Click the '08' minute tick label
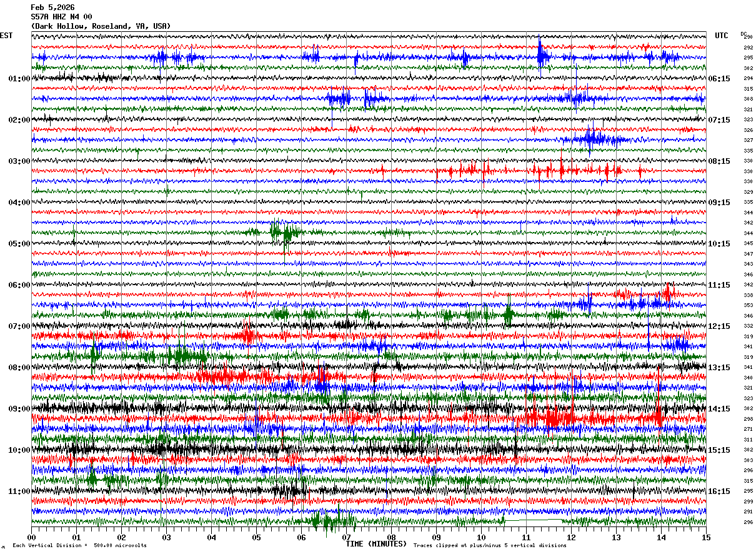756x554 pixels. point(391,537)
